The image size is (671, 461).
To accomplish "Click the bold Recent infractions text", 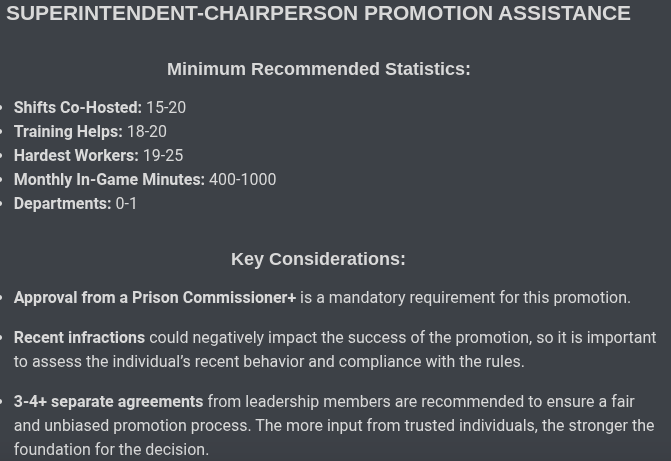I will point(79,337).
